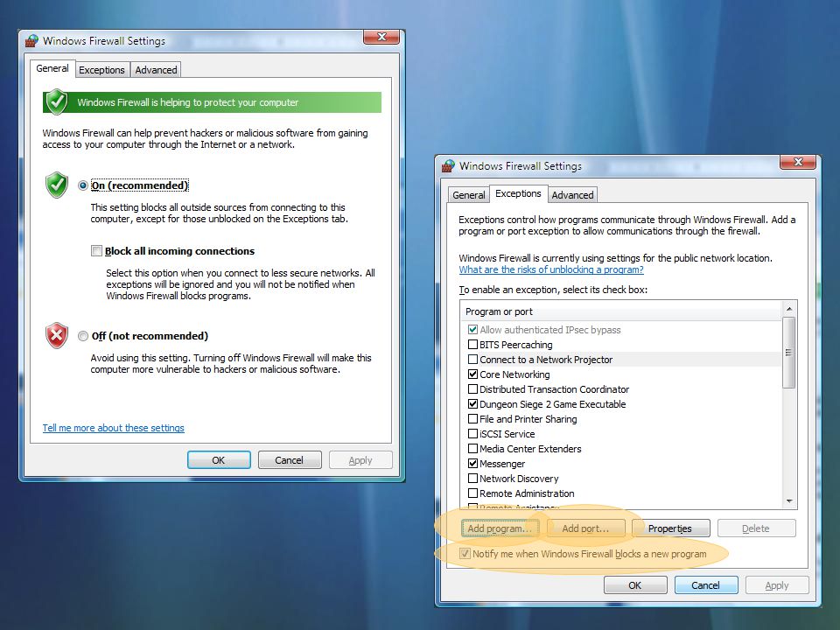The width and height of the screenshot is (840, 630).
Task: Uncheck the Dungeon Siege 2 Game Executable exception
Action: 472,404
